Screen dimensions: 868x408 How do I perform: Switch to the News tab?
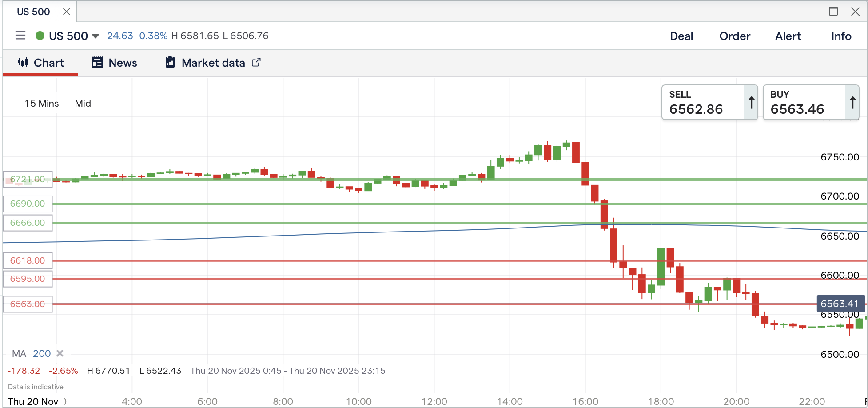[123, 63]
